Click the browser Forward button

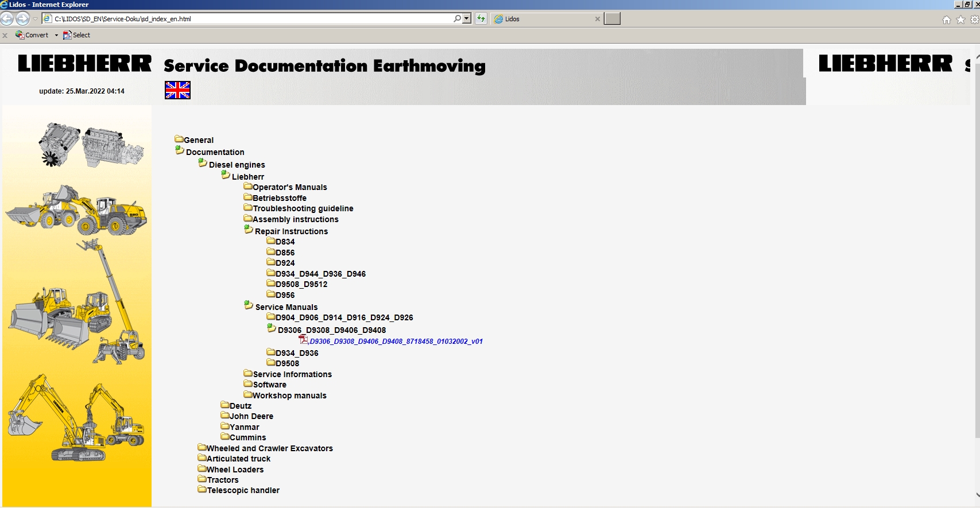click(x=22, y=18)
